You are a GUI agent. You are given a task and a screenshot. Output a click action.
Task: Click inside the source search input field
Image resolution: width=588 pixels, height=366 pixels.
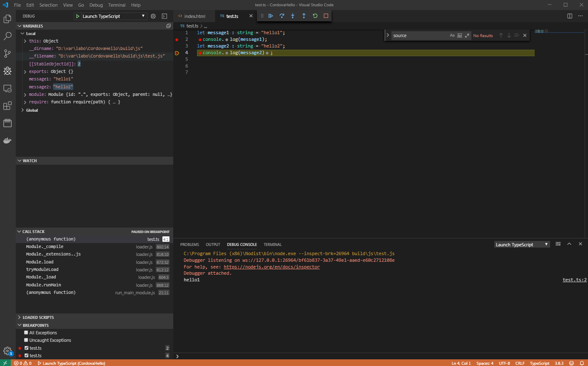(421, 35)
